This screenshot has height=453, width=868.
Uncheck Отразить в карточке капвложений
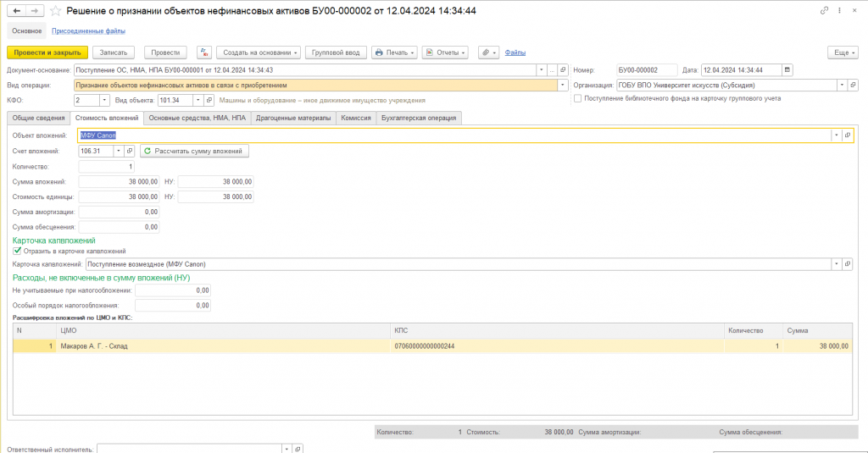tap(17, 251)
